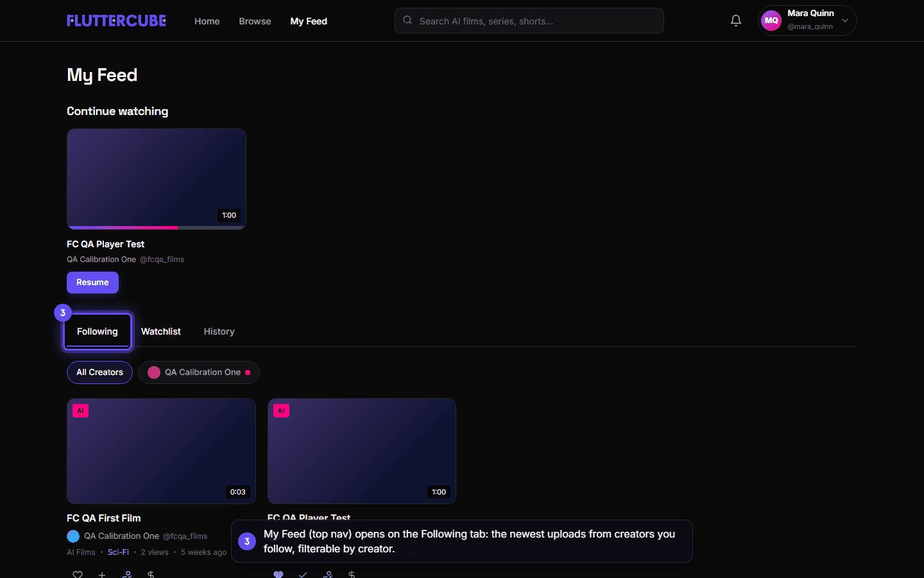Switch to the Watchlist tab

pyautogui.click(x=160, y=331)
